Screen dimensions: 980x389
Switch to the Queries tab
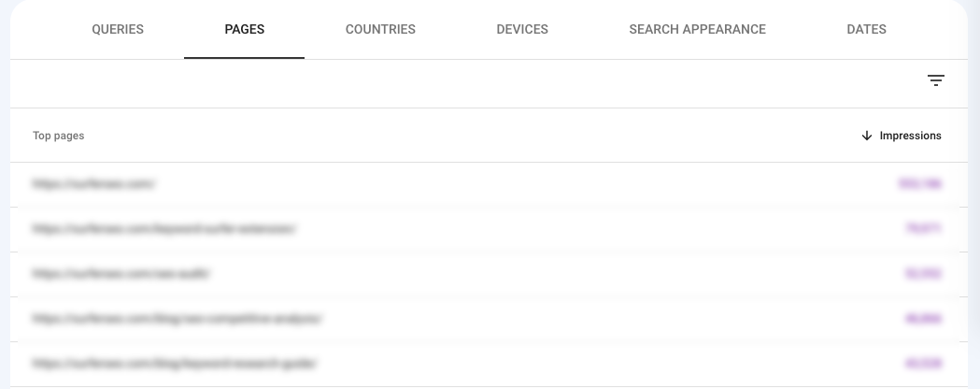pos(118,29)
